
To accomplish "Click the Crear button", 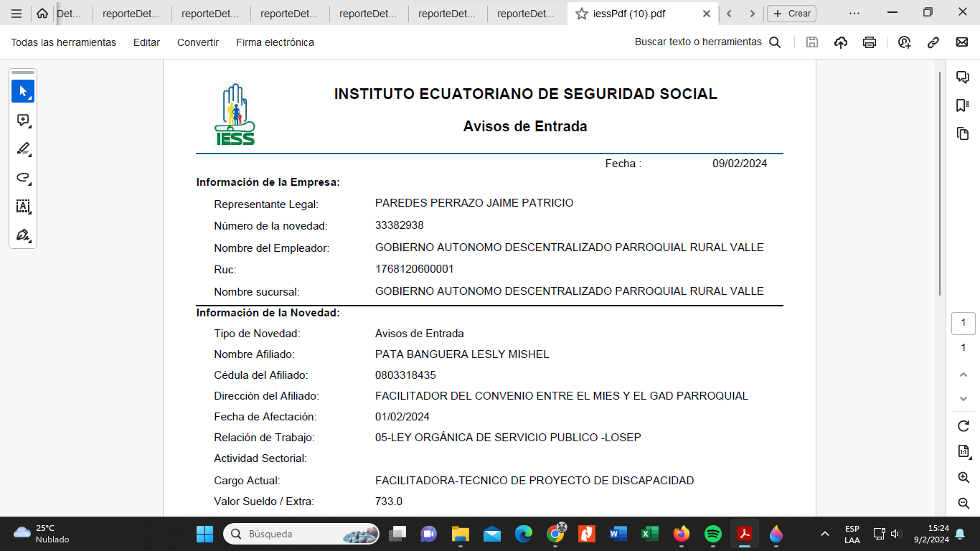I will point(792,14).
